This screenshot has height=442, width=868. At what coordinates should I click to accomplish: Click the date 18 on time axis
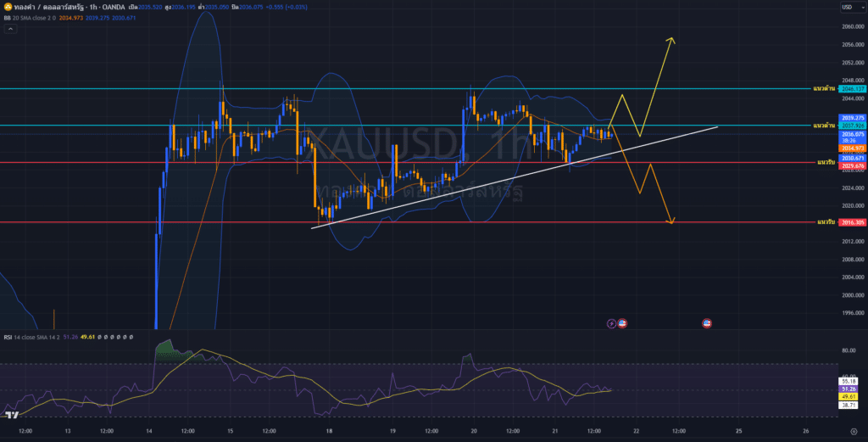point(330,431)
